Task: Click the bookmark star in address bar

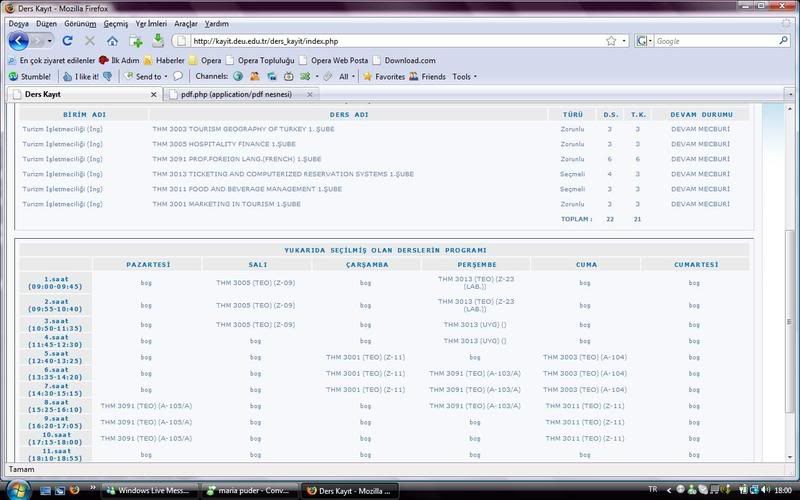Action: point(610,41)
